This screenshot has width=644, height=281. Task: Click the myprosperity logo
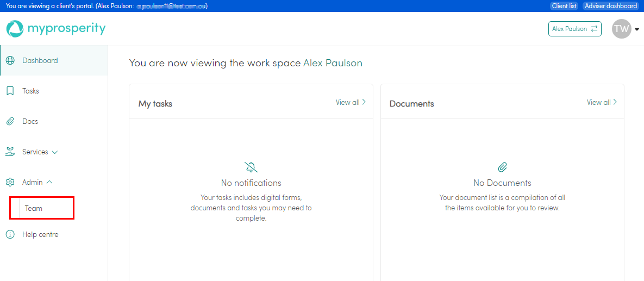click(x=56, y=28)
